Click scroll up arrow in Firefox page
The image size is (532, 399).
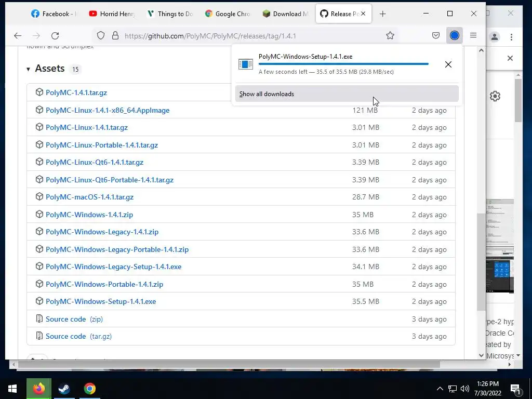[481, 50]
